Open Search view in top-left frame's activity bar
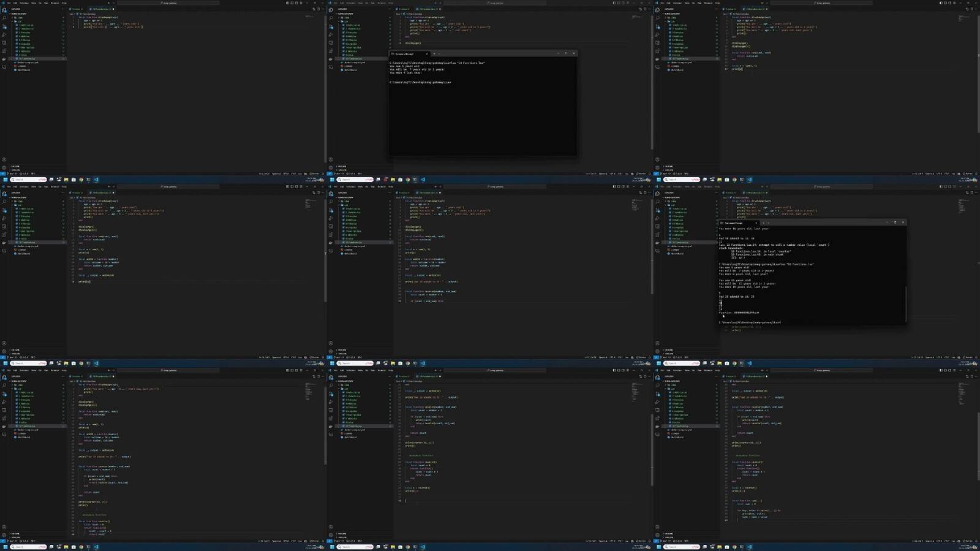Viewport: 980px width, 551px height. 4,18
